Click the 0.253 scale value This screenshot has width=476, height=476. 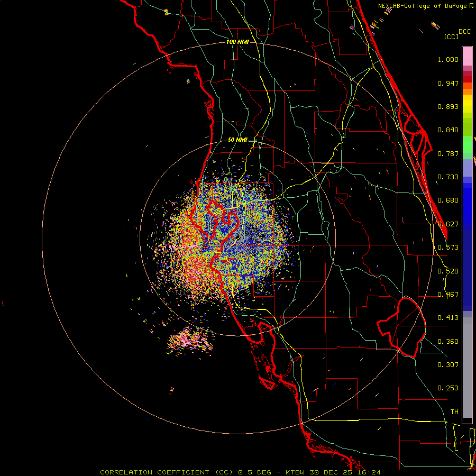tap(448, 388)
